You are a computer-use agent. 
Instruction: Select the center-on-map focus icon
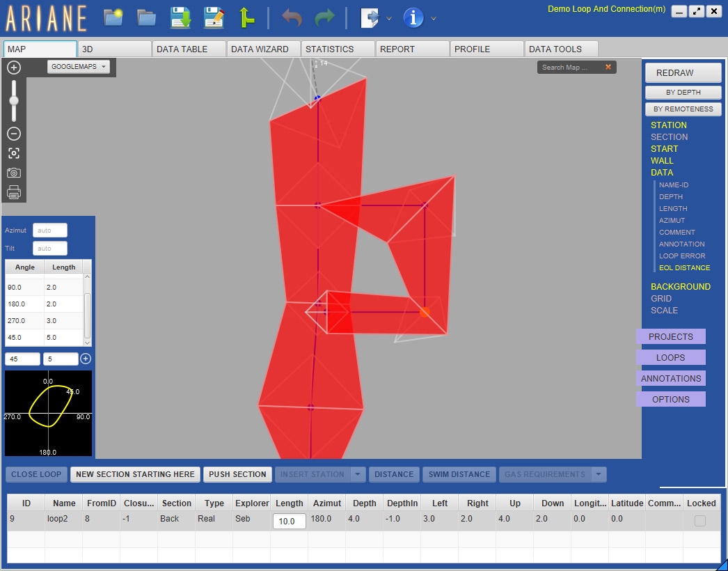[x=13, y=153]
